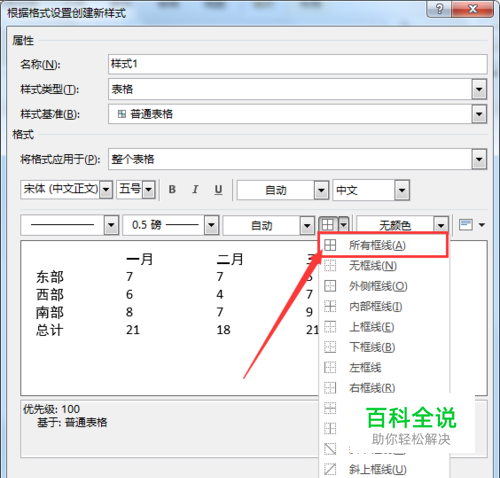The image size is (500, 478).
Task: Click the bottom border icon in menu
Action: (x=330, y=347)
